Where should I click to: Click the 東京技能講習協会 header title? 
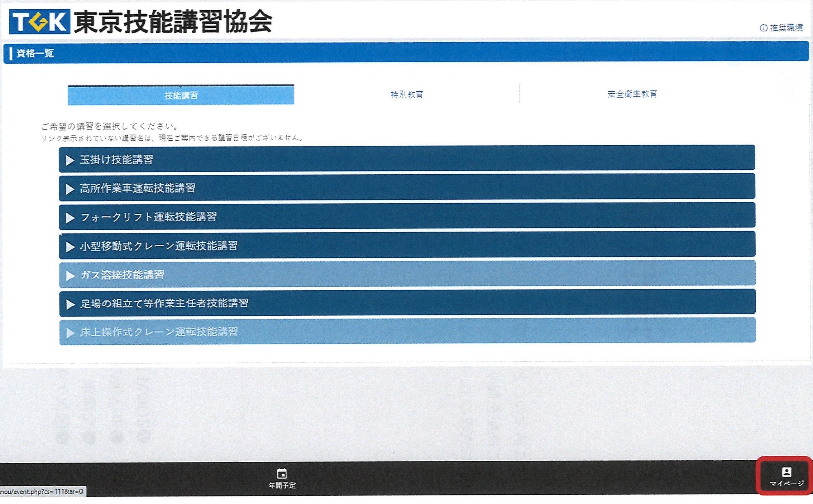coord(173,21)
